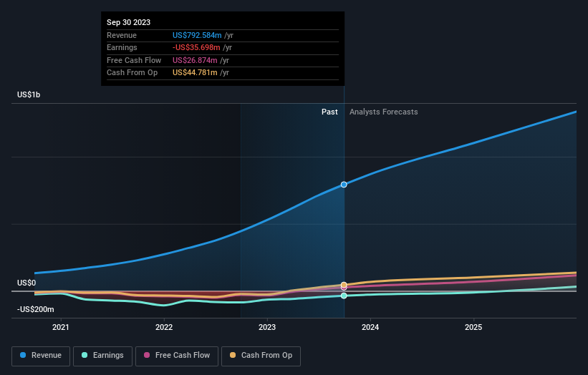Image resolution: width=588 pixels, height=375 pixels.
Task: Toggle the Earnings legend series
Action: tap(102, 356)
